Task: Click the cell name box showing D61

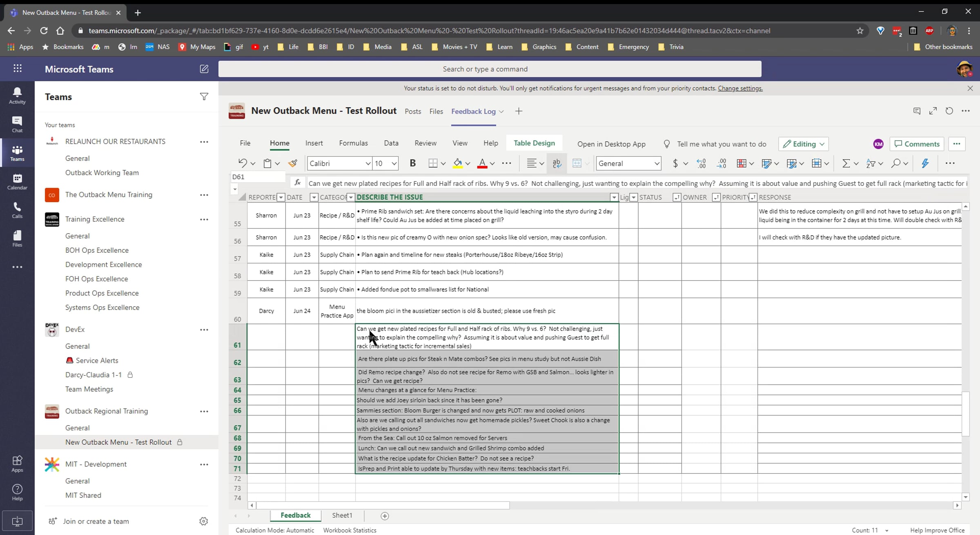Action: pos(258,177)
